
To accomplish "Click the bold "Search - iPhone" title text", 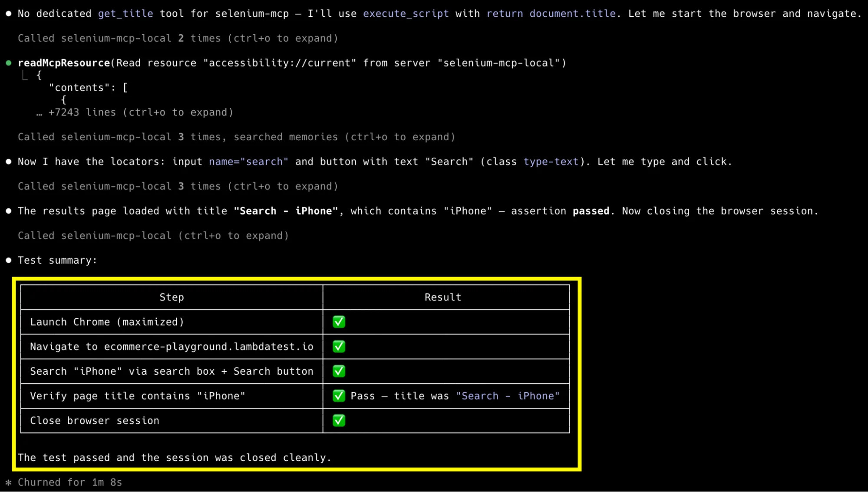I will (x=286, y=211).
